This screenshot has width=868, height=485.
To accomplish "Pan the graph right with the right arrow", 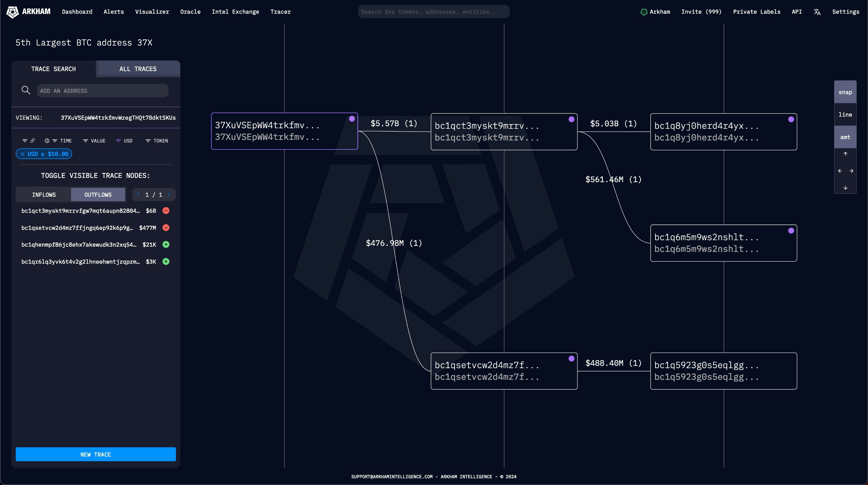I will click(x=851, y=171).
